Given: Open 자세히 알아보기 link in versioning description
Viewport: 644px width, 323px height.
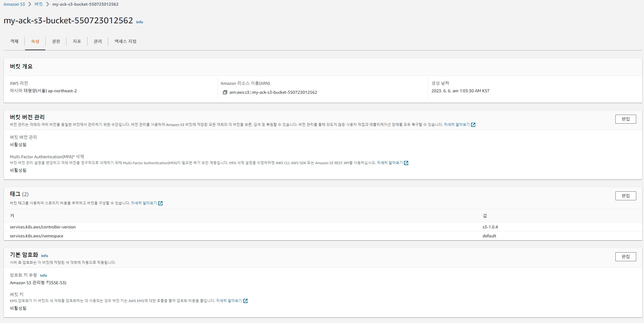Looking at the screenshot, I should (456, 125).
